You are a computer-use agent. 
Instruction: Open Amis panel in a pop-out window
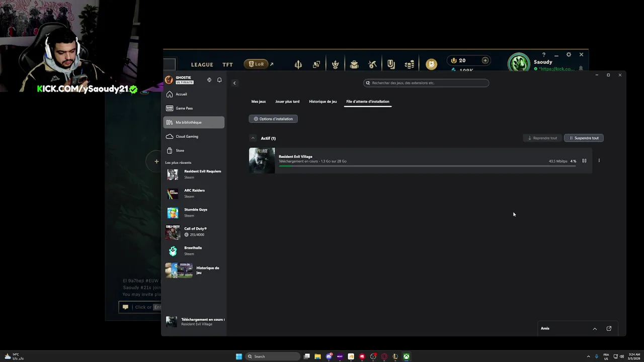click(x=609, y=328)
